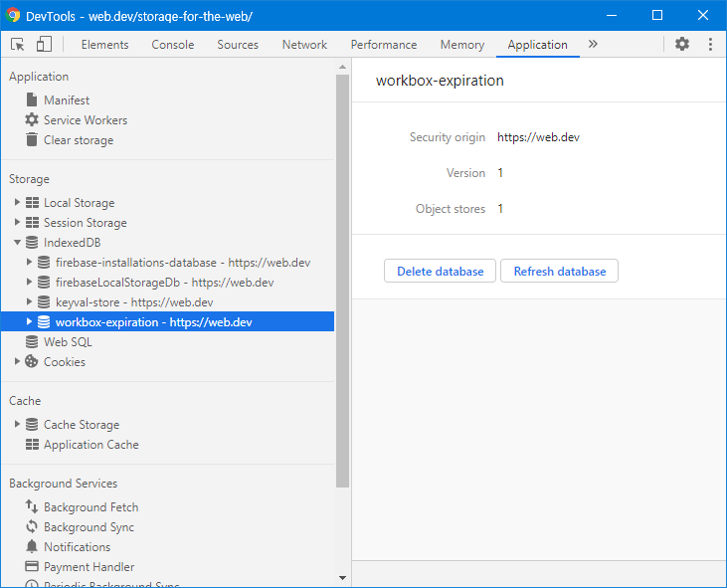Screen dimensions: 727x588
Task: Open the Clear storage label
Action: click(x=79, y=140)
